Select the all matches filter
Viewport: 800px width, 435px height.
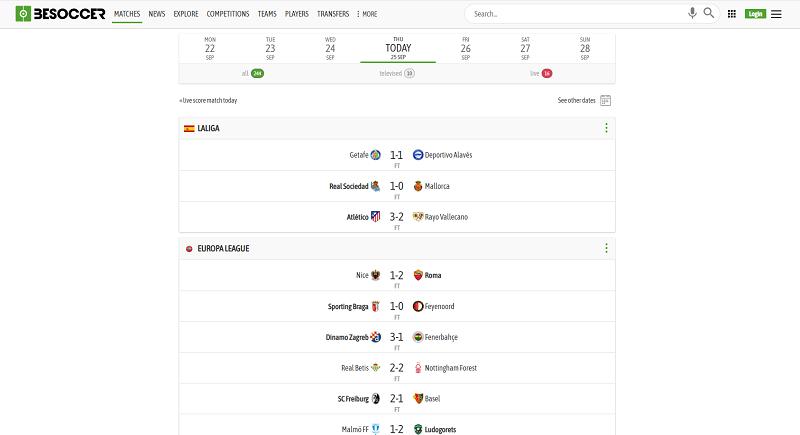coord(252,73)
